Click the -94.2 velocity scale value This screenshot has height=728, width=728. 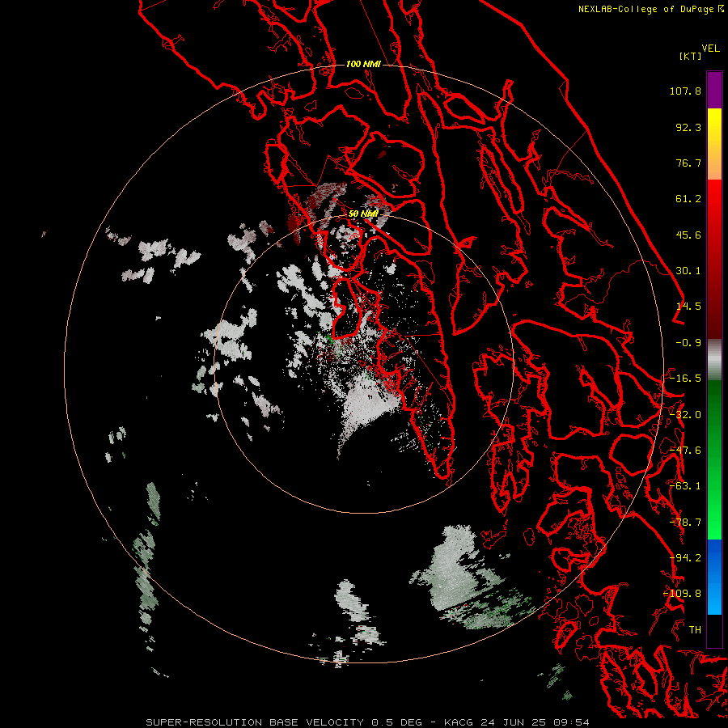pyautogui.click(x=685, y=558)
